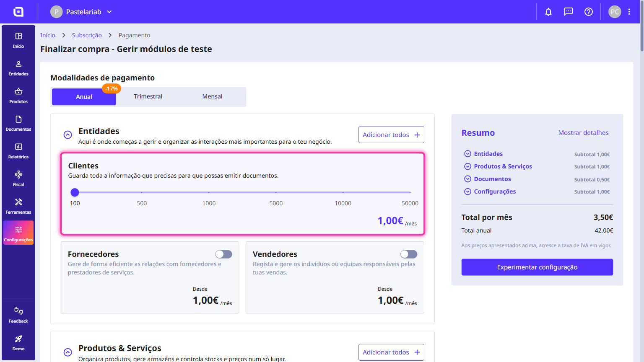Screen dimensions: 644x362
Task: Set Clientes slider to 1000
Action: point(209,192)
